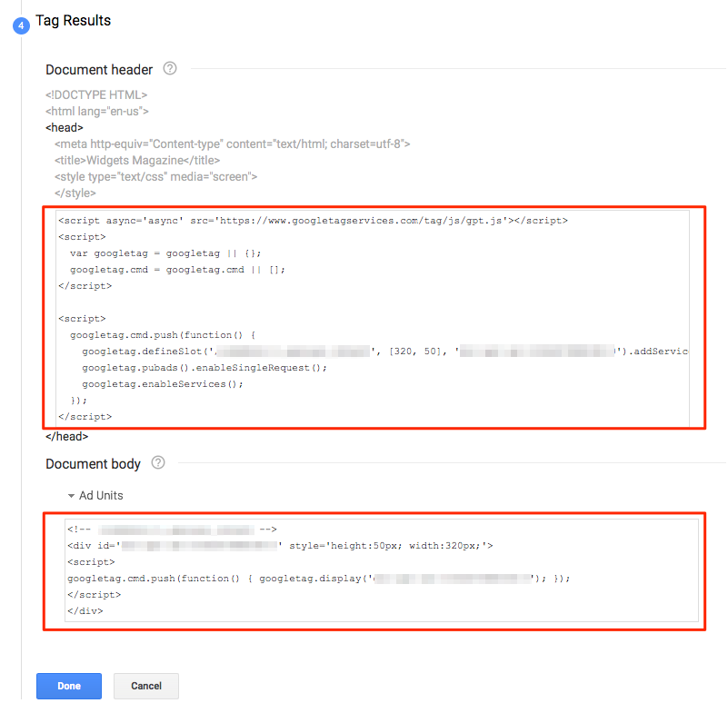Click the Document body help icon
Image resolution: width=728 pixels, height=713 pixels.
158,463
